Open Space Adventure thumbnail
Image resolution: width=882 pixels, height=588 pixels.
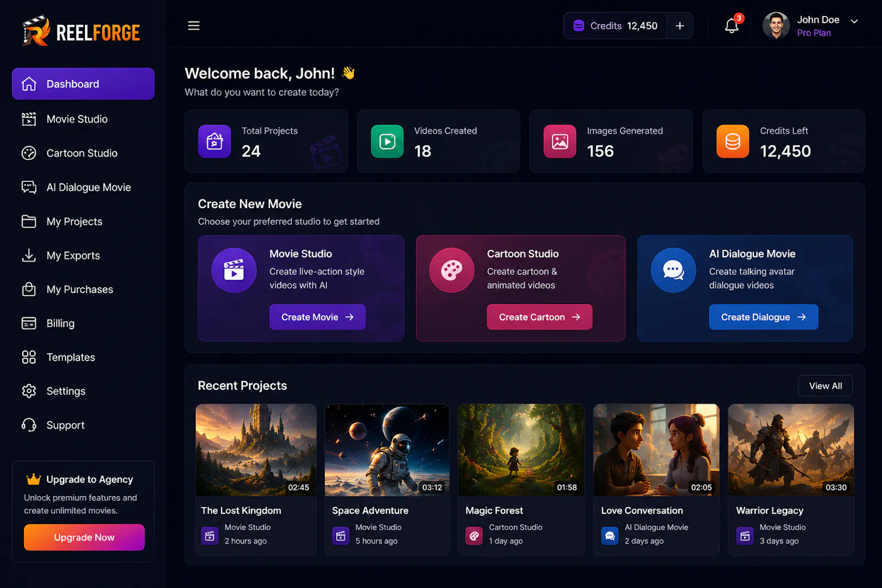pyautogui.click(x=387, y=450)
